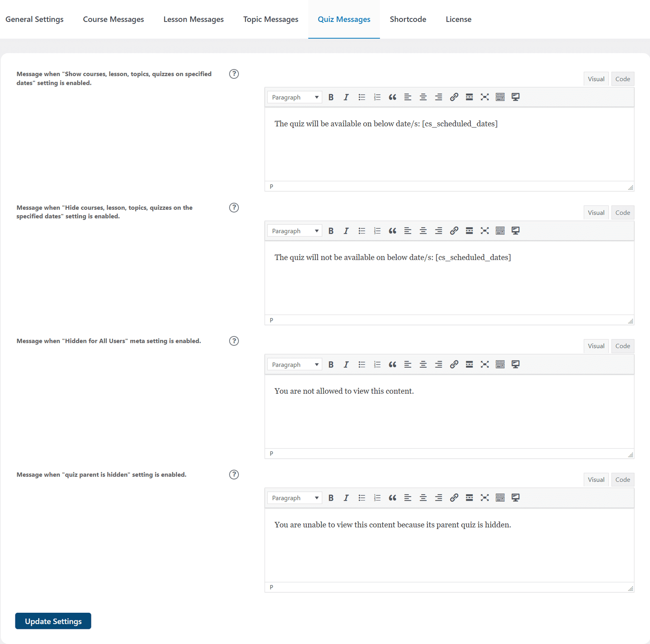Click the resize handle of first editor
The image size is (650, 644).
(x=630, y=188)
